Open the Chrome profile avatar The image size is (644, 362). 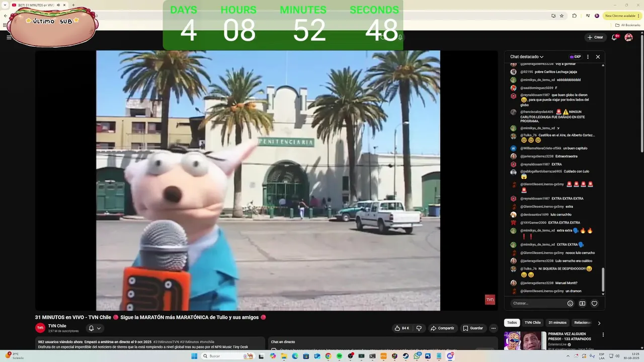597,16
